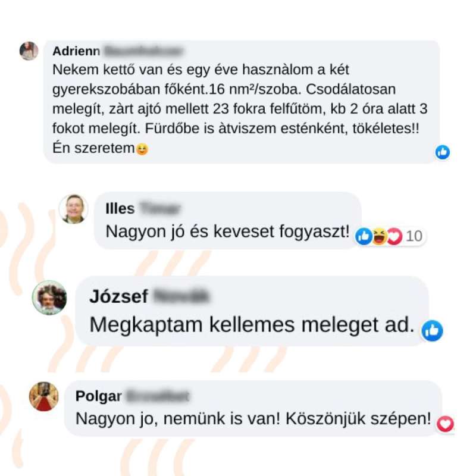Click Adrienn's long comment about the gyerekszoba

[x=240, y=109]
